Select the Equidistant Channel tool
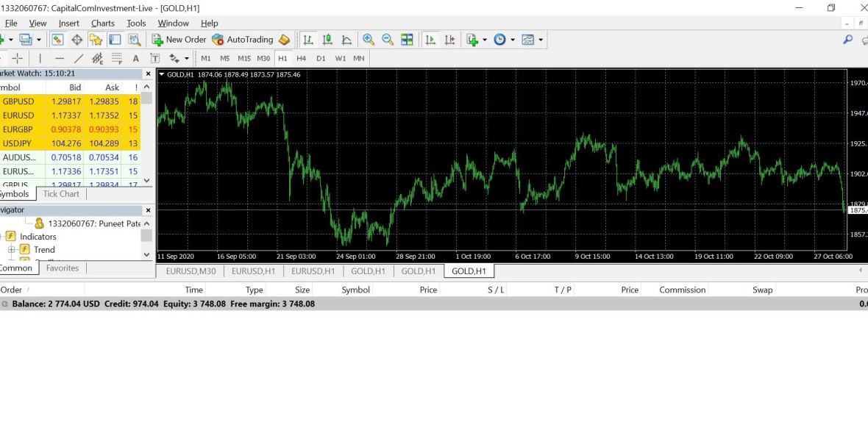Screen dimensions: 868x441 (97, 58)
